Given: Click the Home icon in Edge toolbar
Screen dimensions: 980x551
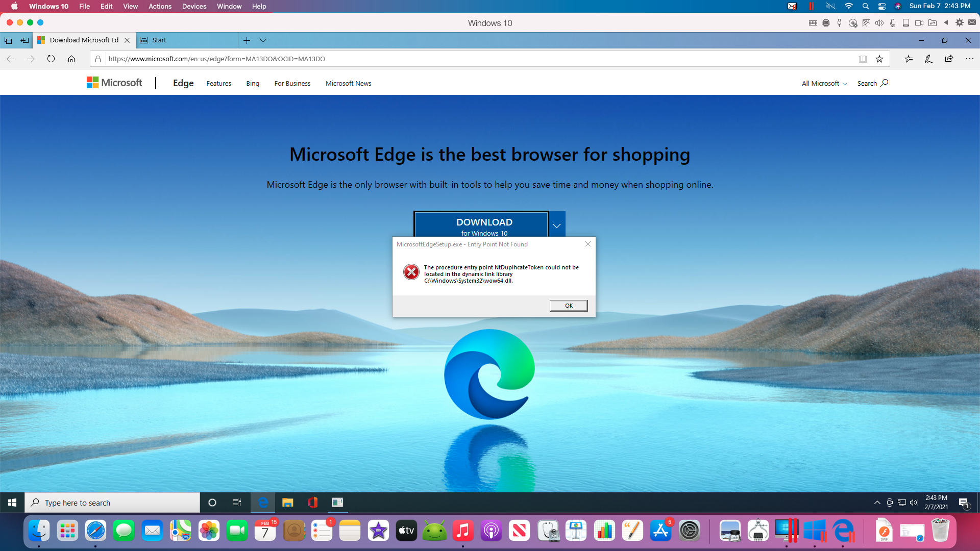Looking at the screenshot, I should (71, 59).
